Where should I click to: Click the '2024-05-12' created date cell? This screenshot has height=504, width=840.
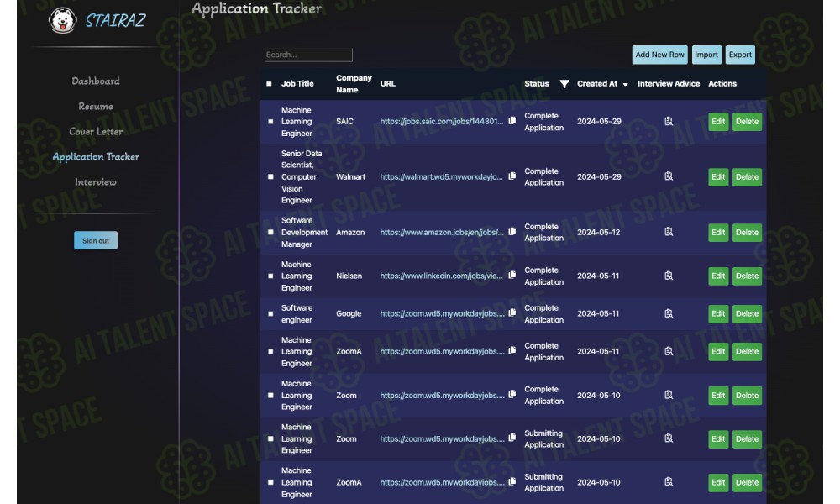click(598, 233)
